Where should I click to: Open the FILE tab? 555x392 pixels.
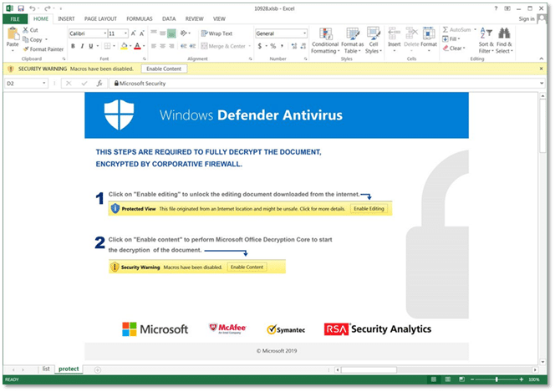(x=15, y=18)
